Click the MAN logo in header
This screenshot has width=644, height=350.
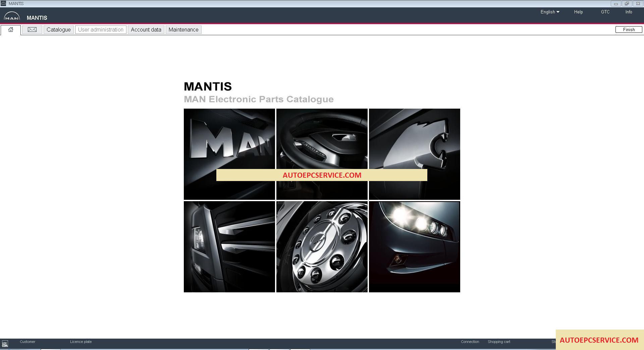(x=12, y=16)
